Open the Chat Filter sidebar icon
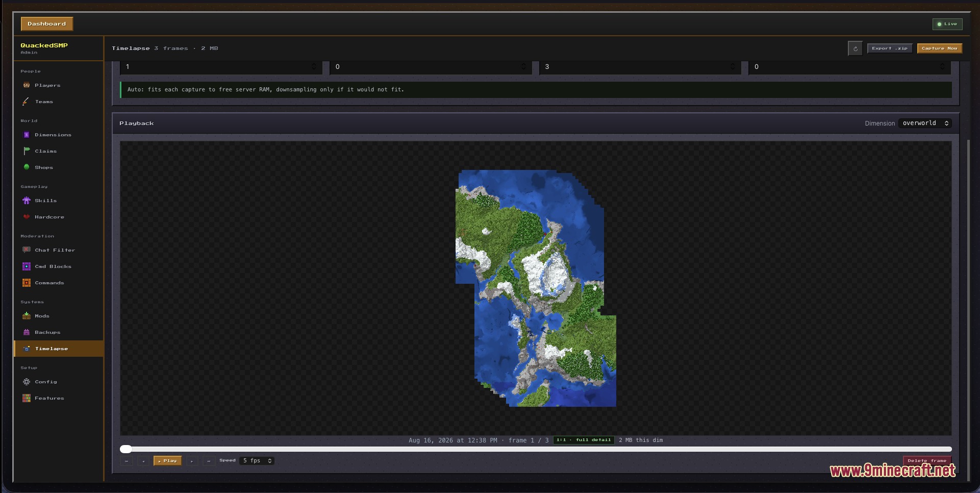 [x=27, y=250]
